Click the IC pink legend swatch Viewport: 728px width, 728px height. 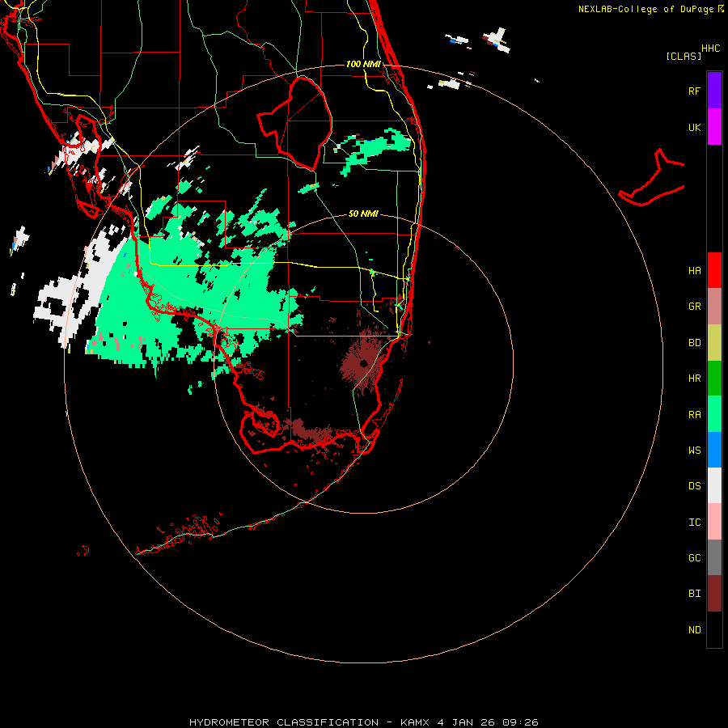[714, 522]
